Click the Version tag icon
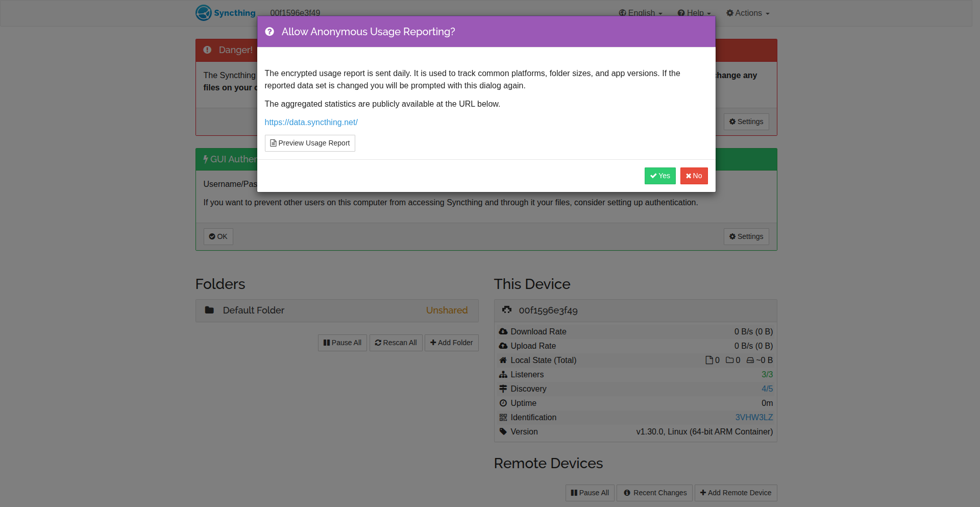Image resolution: width=980 pixels, height=507 pixels. [x=503, y=431]
